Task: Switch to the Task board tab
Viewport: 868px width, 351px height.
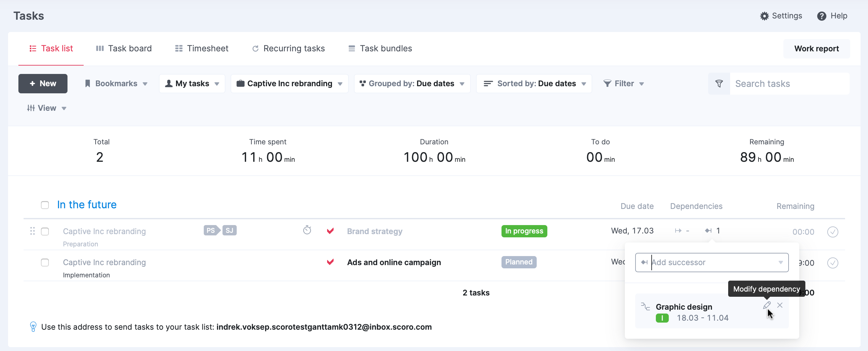Action: 124,48
